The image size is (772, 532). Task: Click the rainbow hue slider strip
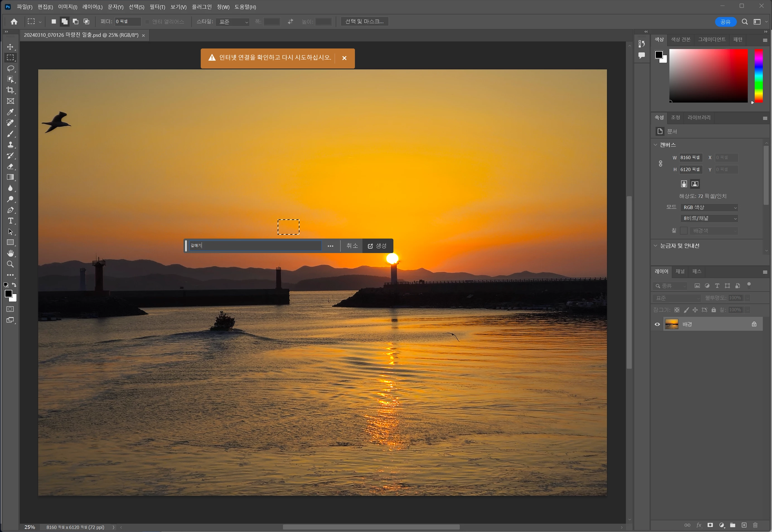pos(758,76)
